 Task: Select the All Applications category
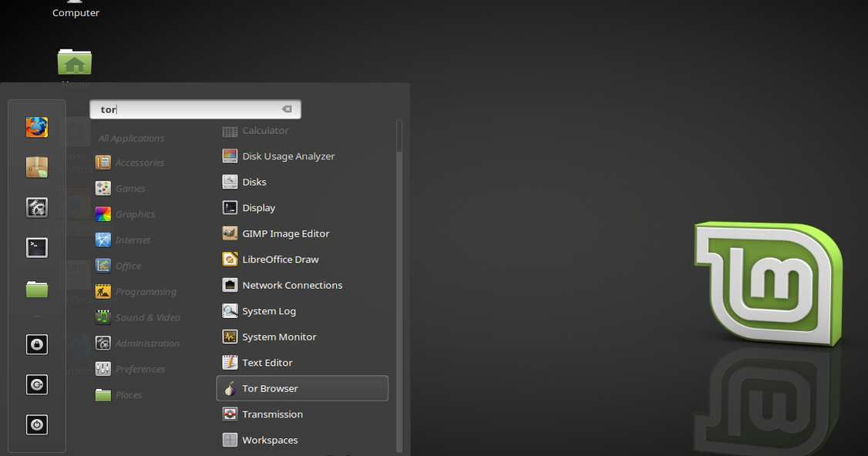(x=131, y=139)
